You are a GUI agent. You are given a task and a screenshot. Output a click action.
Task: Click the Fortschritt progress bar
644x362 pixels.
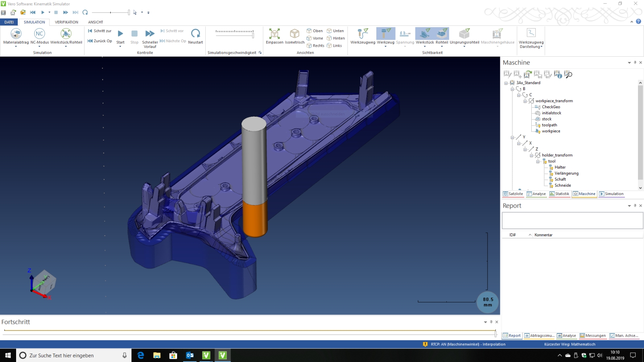tap(250, 332)
